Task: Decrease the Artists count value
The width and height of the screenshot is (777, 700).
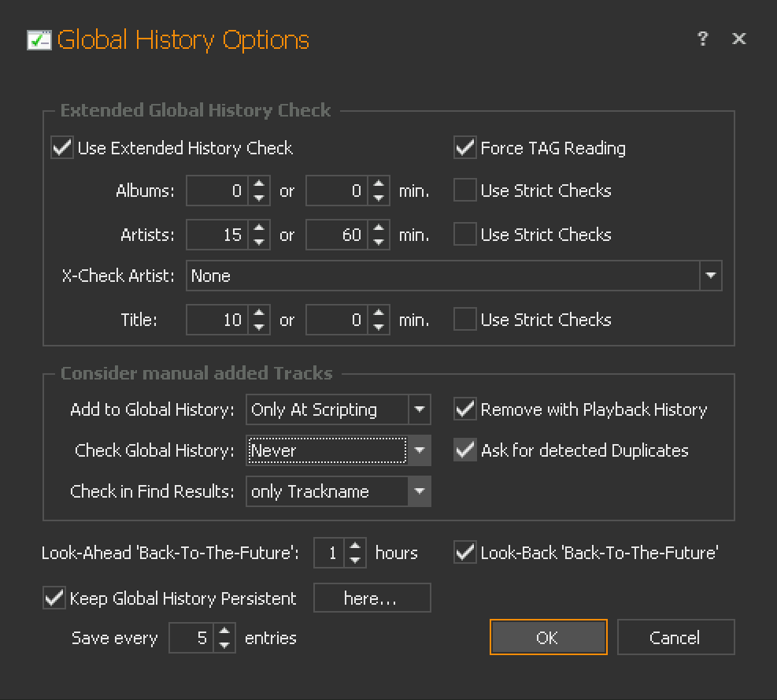Action: (x=259, y=242)
